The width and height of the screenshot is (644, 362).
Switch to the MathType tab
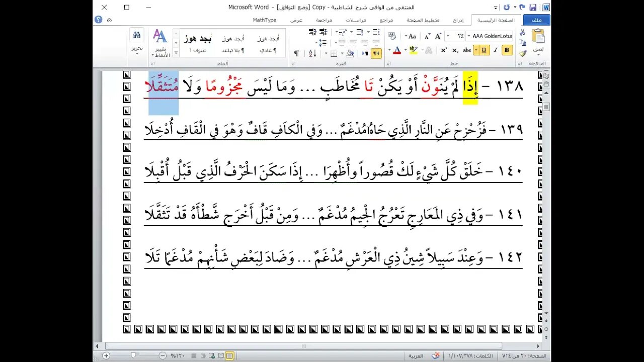(x=265, y=20)
